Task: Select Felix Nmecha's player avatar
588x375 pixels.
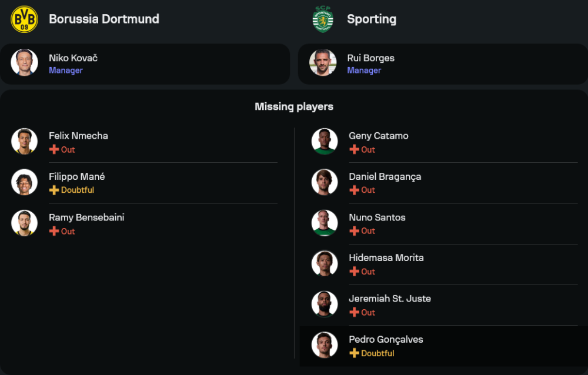Action: pyautogui.click(x=24, y=142)
